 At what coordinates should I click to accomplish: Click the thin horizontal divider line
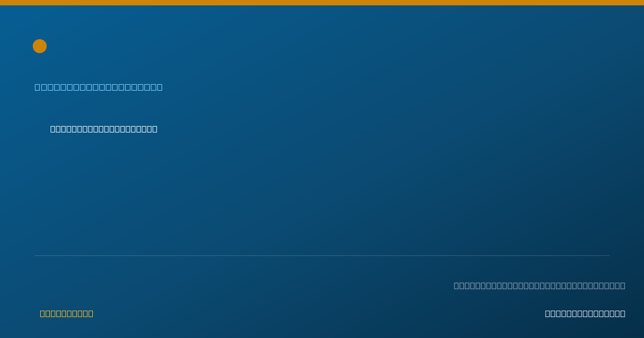coord(322,255)
